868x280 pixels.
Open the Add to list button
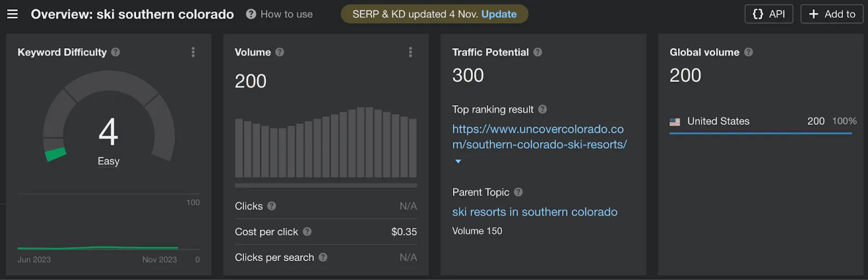point(832,14)
